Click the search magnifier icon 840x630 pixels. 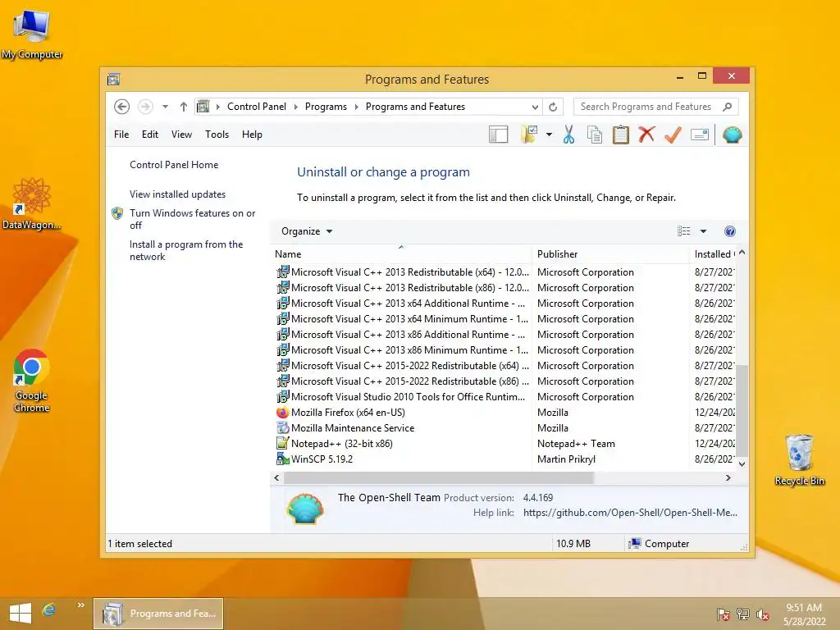click(727, 107)
